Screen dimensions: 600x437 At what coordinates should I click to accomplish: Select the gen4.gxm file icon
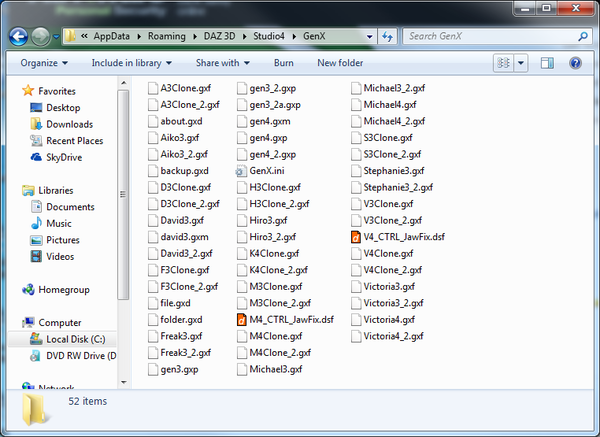(241, 121)
